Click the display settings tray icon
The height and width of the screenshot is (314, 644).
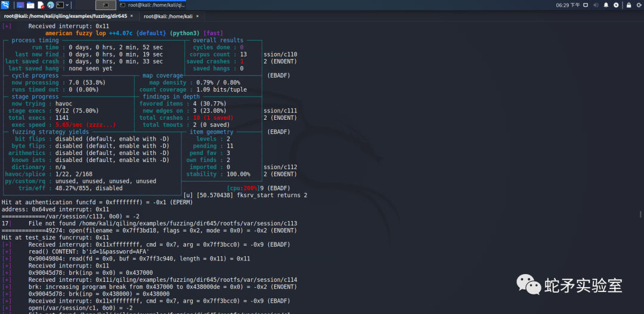tap(586, 5)
